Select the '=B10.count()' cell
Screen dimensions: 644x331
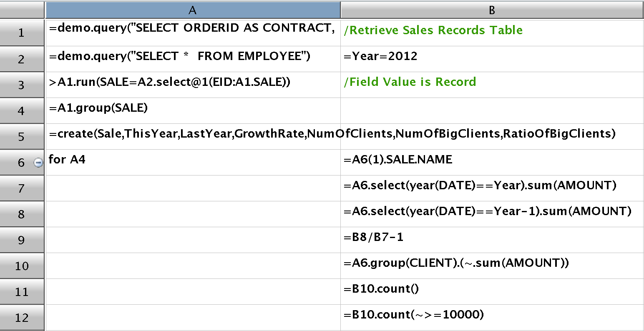381,289
